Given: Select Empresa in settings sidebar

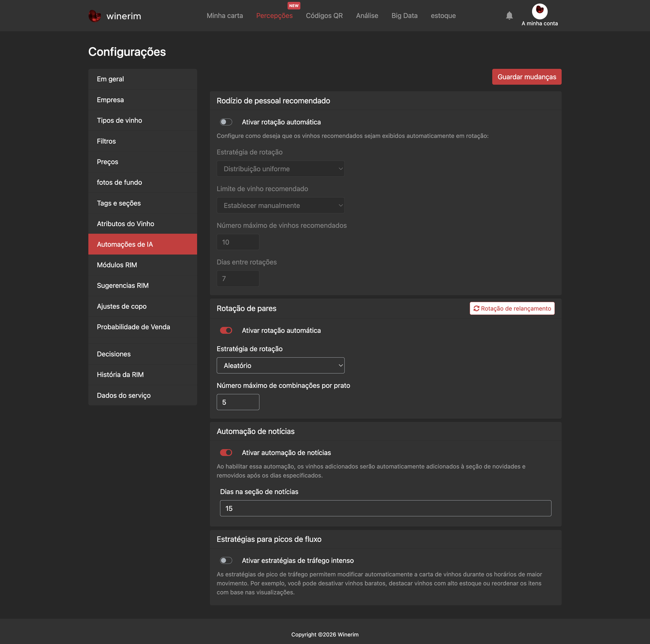Looking at the screenshot, I should point(143,100).
